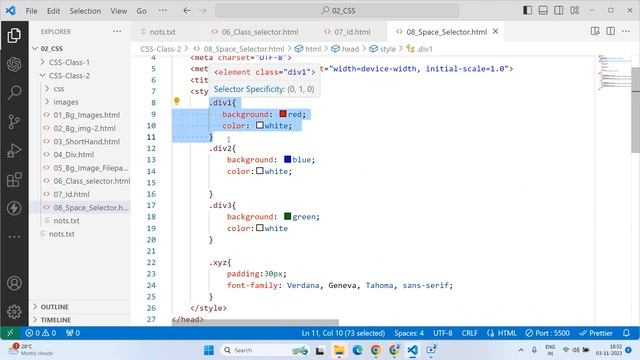
Task: Click the open preview to the side icon
Action: tap(595, 31)
